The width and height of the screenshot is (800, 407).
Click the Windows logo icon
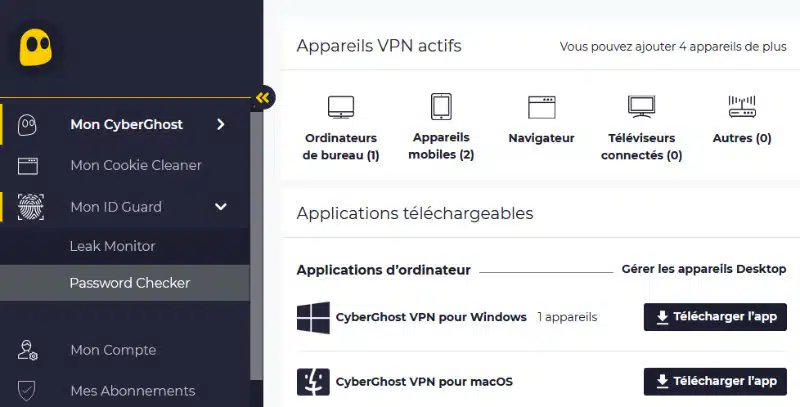click(313, 317)
